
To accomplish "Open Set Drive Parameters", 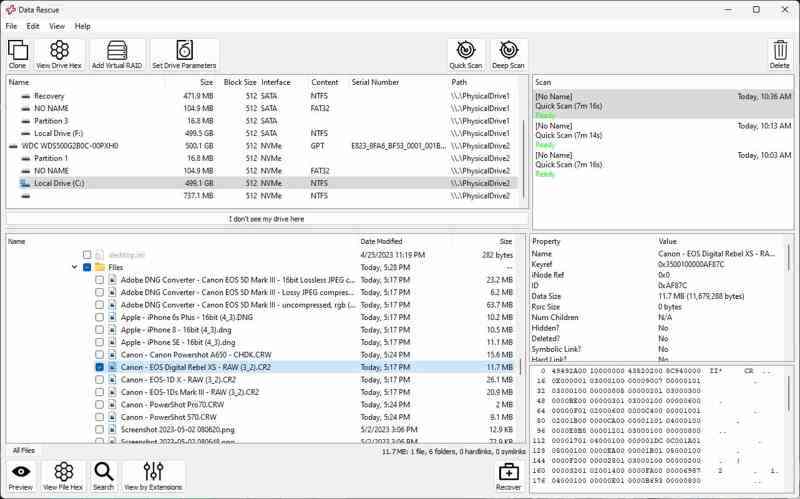I will (x=184, y=53).
